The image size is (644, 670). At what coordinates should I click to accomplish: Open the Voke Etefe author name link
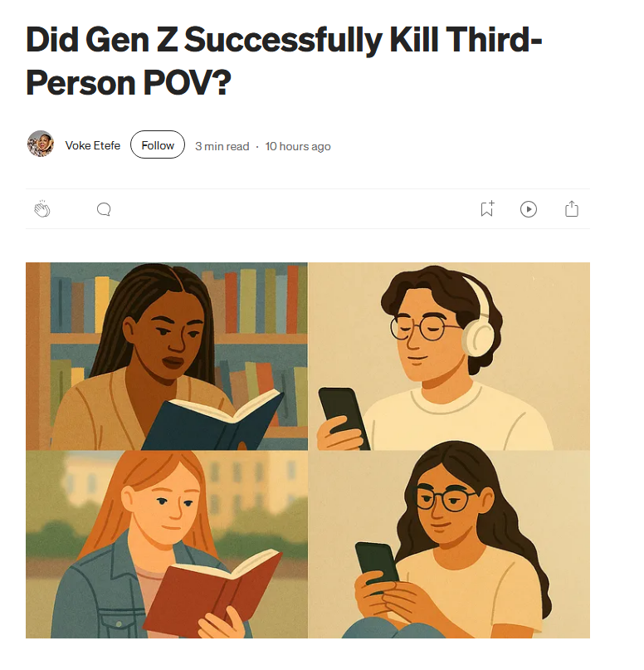[x=93, y=146]
